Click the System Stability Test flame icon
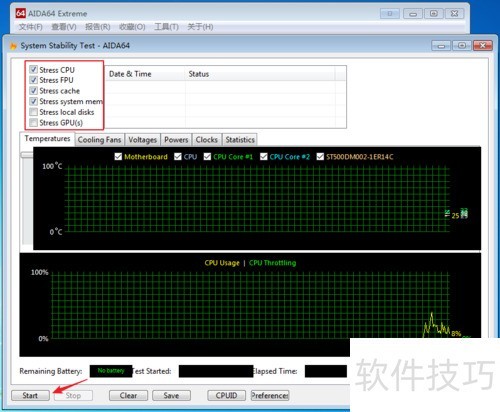The image size is (500, 412). (13, 46)
